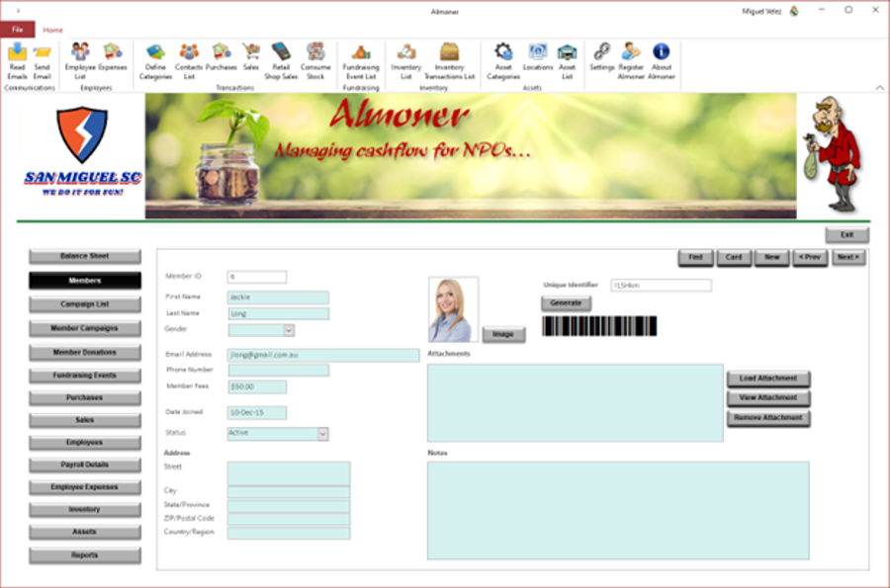The image size is (890, 588).
Task: Click the Balance Sheet sidebar button
Action: (x=85, y=256)
